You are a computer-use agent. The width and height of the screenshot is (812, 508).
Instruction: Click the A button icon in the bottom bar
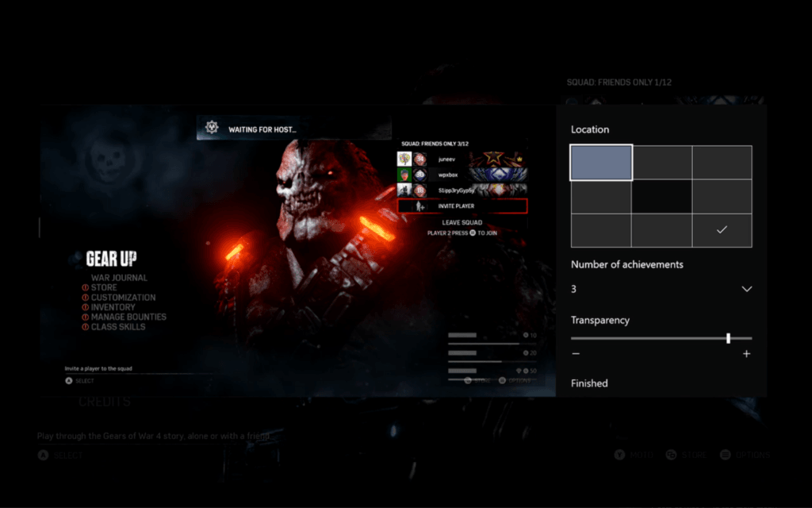43,455
